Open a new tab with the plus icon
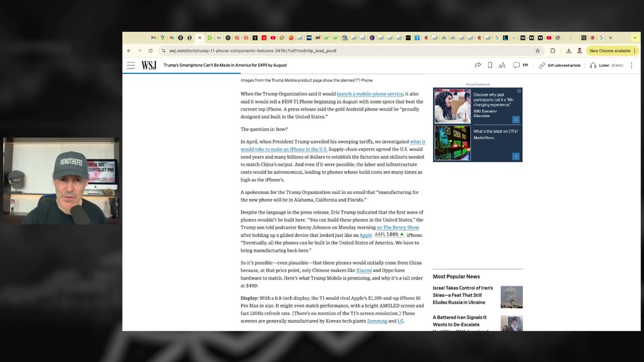 (610, 38)
